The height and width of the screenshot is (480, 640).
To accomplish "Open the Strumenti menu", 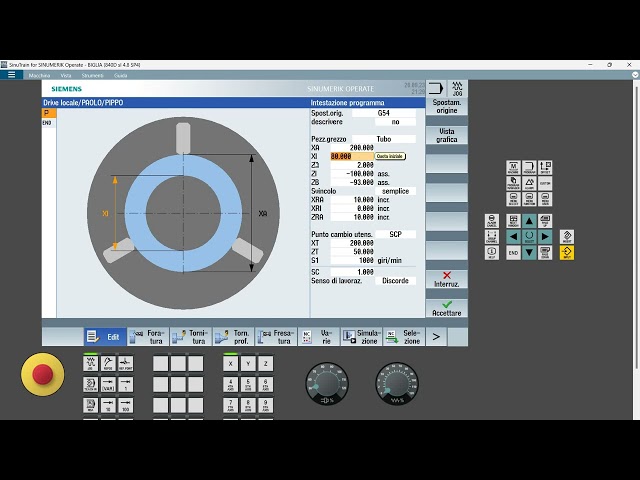I will (x=93, y=76).
